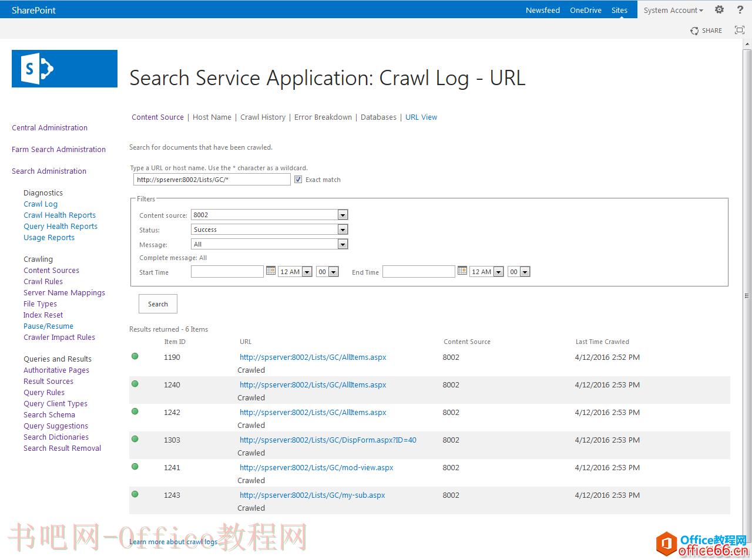Open Query Rules link
The height and width of the screenshot is (560, 752).
tap(44, 392)
